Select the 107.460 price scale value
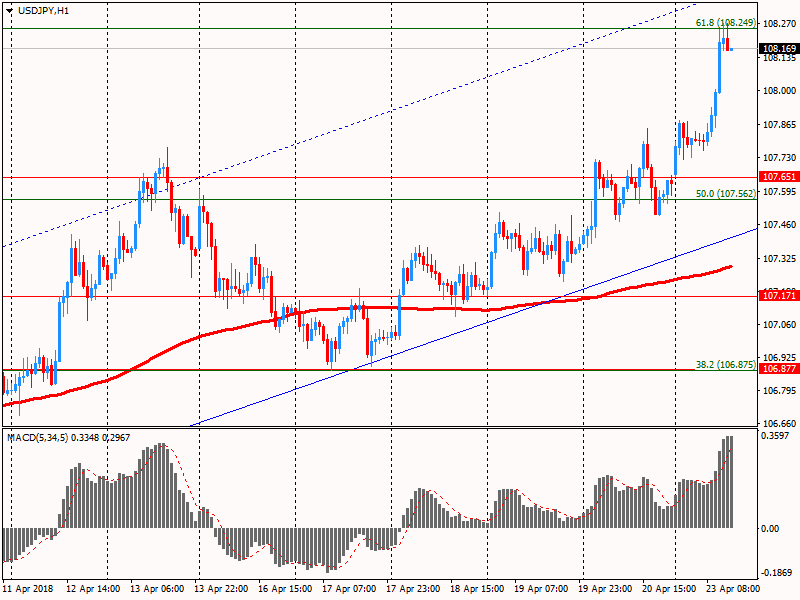 point(779,225)
